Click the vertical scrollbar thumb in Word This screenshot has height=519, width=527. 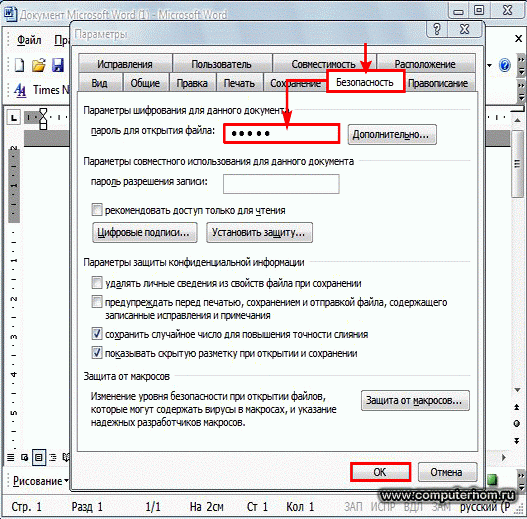click(517, 164)
